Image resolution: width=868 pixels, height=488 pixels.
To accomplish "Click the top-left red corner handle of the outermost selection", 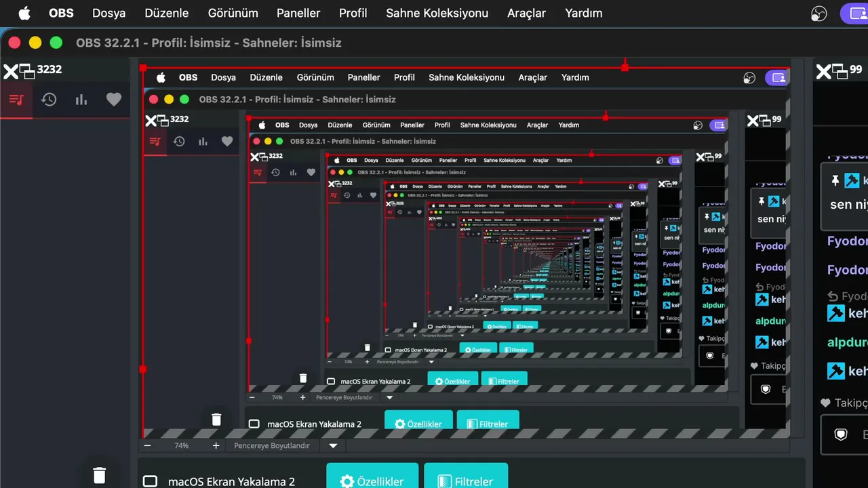I will [142, 68].
